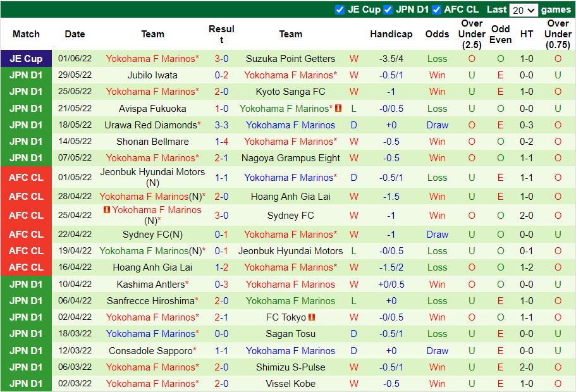Open Vissel Kobe team link
This screenshot has width=576, height=392.
[291, 384]
